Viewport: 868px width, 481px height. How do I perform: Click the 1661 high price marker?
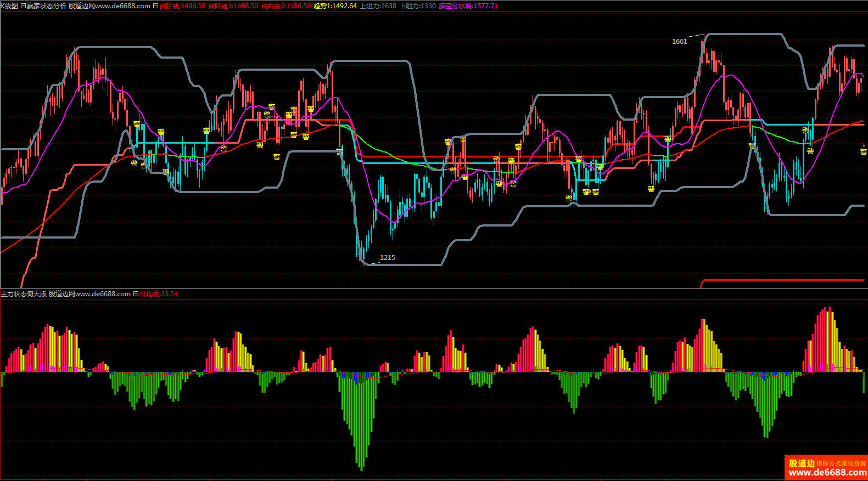pyautogui.click(x=679, y=42)
